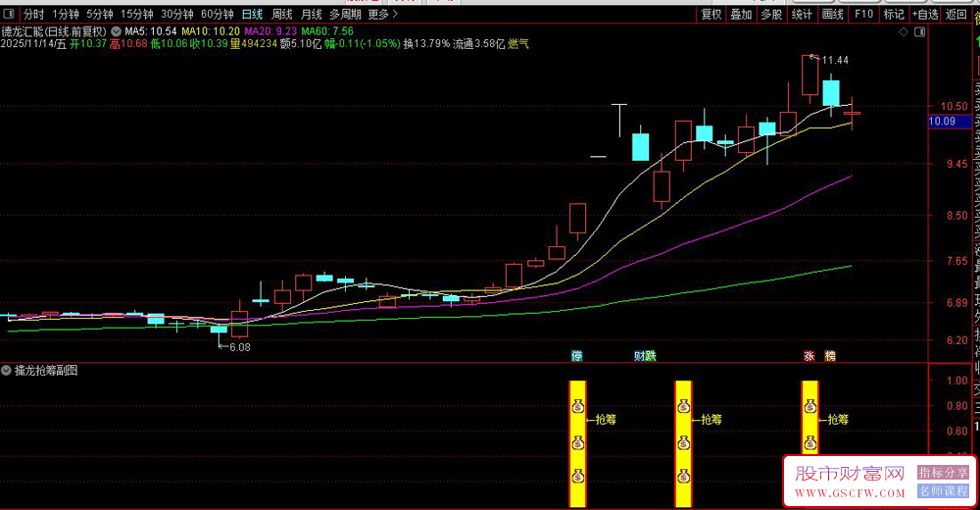Click the 9.45 price axis label

click(x=956, y=164)
